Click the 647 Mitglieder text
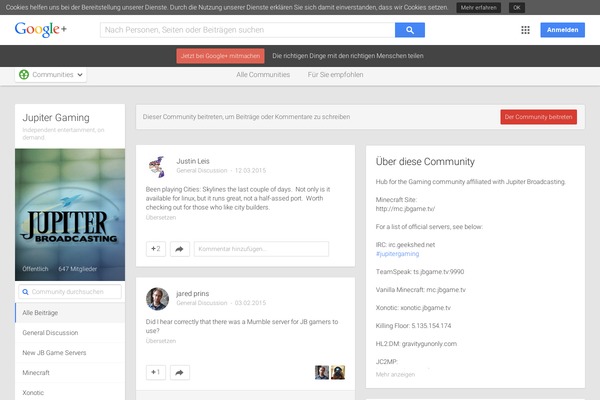This screenshot has width=600, height=400. tap(78, 269)
